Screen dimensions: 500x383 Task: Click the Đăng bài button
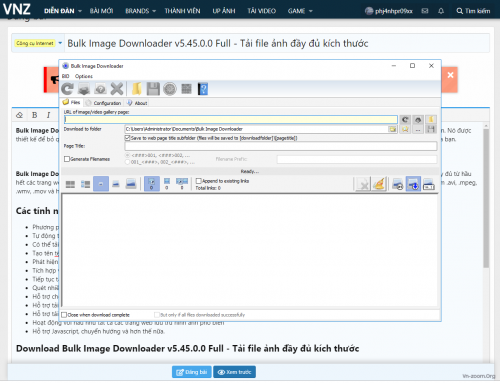coord(192,372)
